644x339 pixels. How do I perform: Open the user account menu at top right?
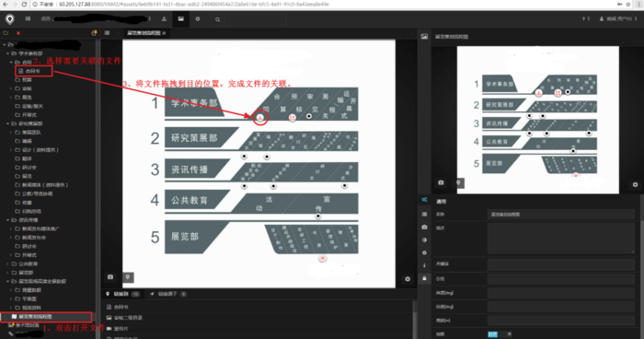tap(618, 19)
